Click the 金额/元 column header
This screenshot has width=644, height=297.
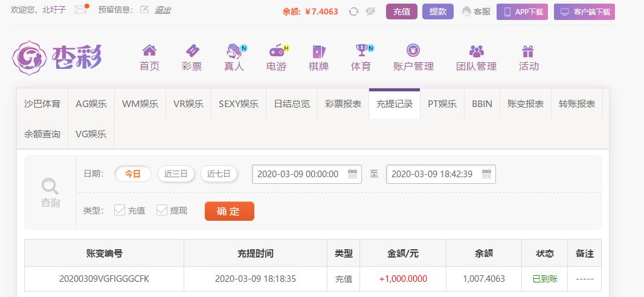click(x=403, y=253)
